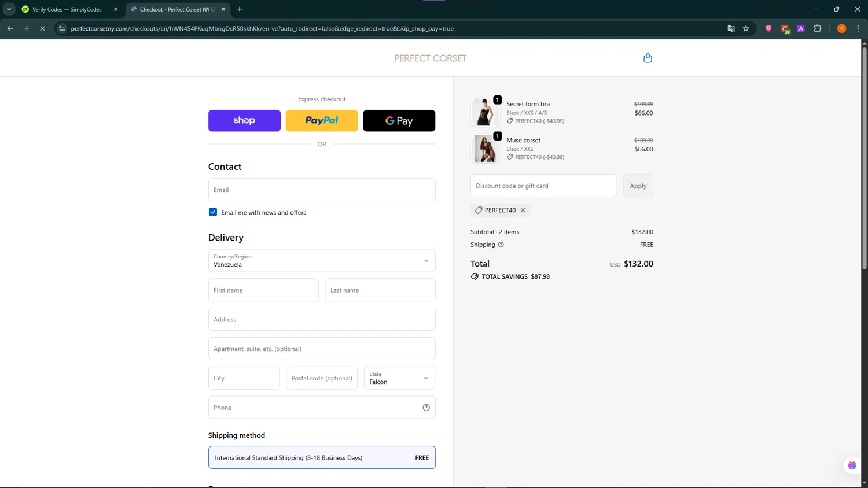The width and height of the screenshot is (868, 488).
Task: Click the Muse corset thumbnail
Action: pyautogui.click(x=485, y=148)
